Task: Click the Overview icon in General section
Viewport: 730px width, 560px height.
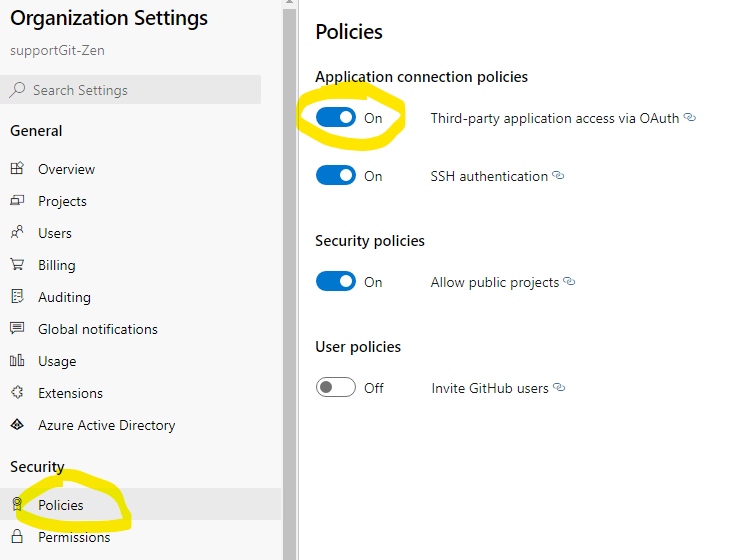Action: click(x=17, y=168)
